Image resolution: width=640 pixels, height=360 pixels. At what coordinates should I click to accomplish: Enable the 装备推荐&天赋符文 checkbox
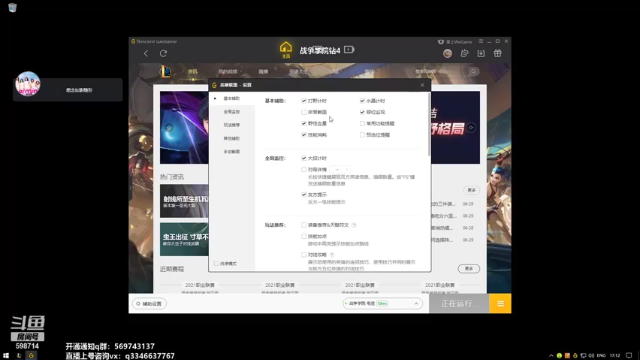(304, 225)
